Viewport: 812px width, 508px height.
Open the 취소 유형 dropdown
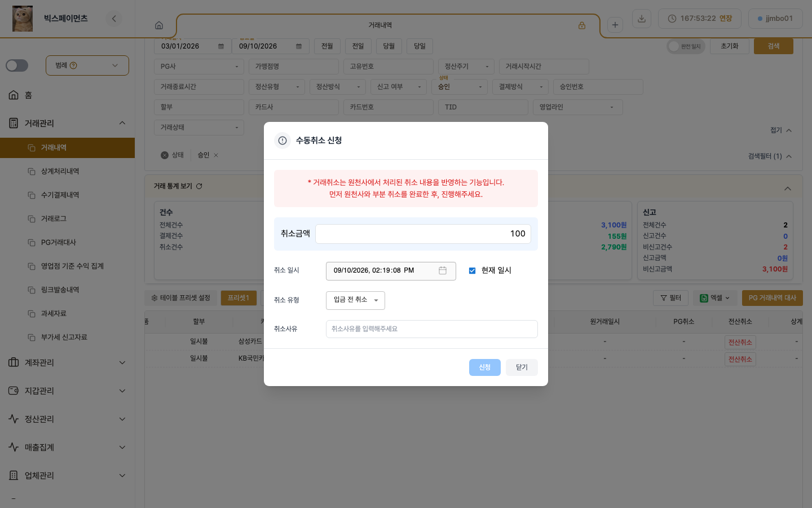pos(355,300)
